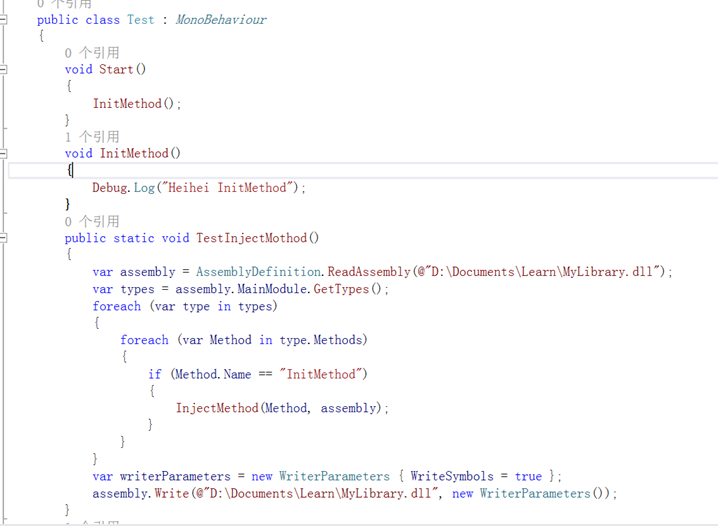Viewport: 718px width, 526px height.
Task: Click the WriteSymbols property name
Action: click(449, 476)
